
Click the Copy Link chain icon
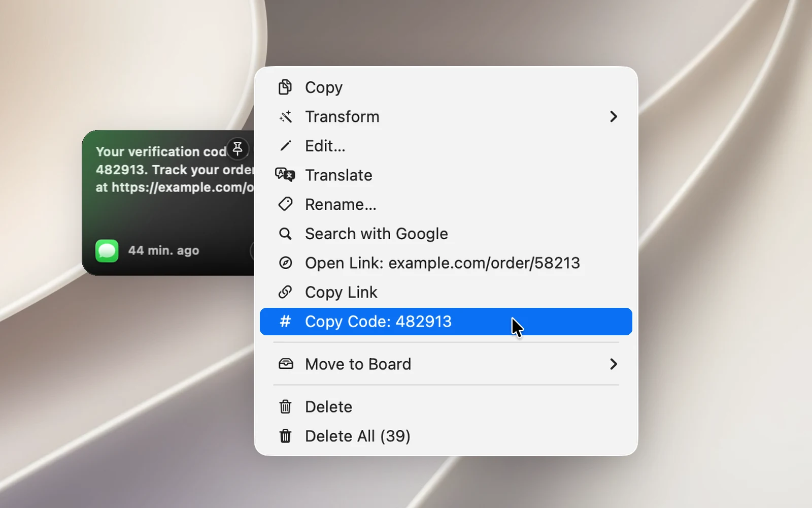pos(285,292)
